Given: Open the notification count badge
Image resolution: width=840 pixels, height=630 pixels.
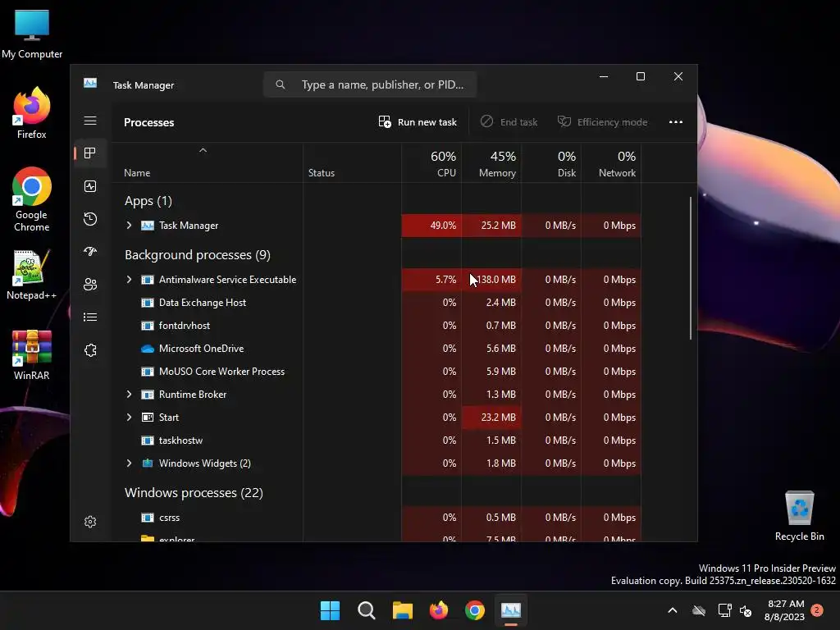Looking at the screenshot, I should pyautogui.click(x=817, y=610).
